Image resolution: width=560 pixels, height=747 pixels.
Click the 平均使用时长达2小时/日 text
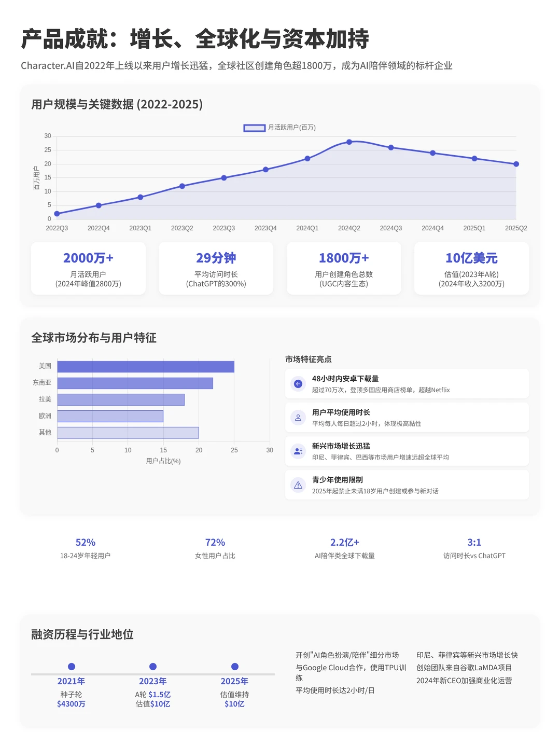335,690
